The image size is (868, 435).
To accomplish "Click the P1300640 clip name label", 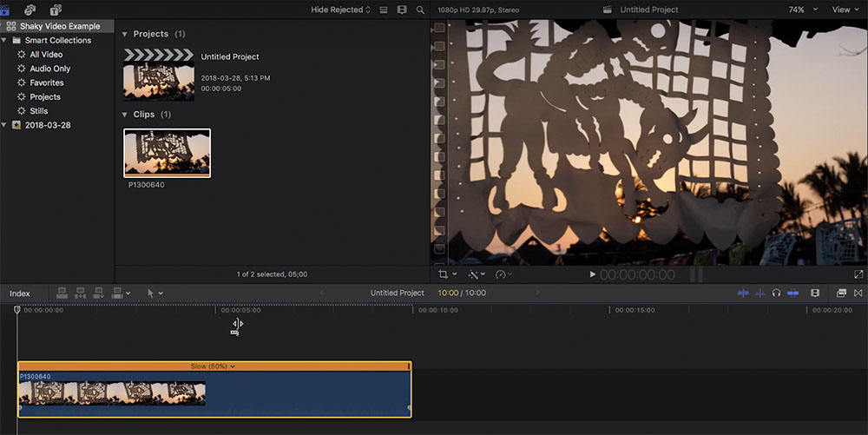I will (146, 185).
